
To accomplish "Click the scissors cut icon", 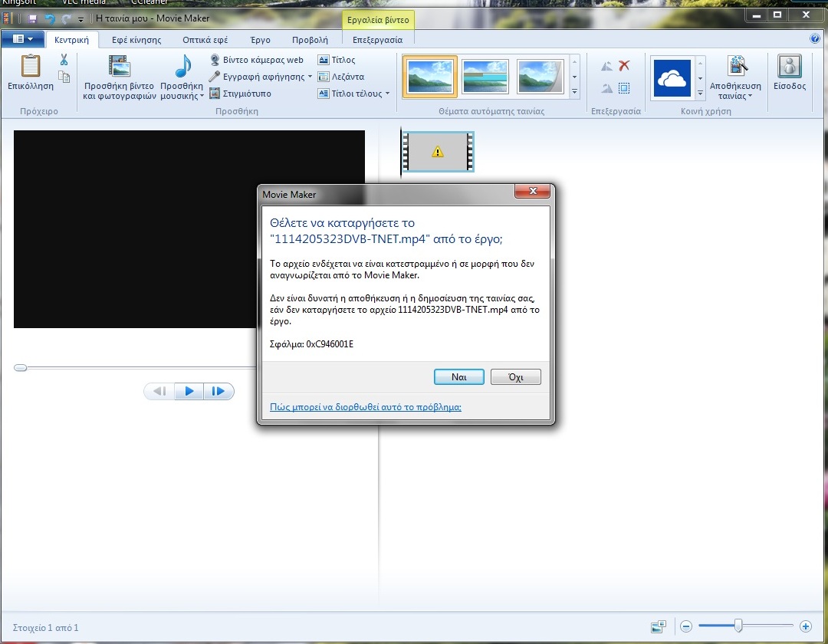I will tap(64, 60).
